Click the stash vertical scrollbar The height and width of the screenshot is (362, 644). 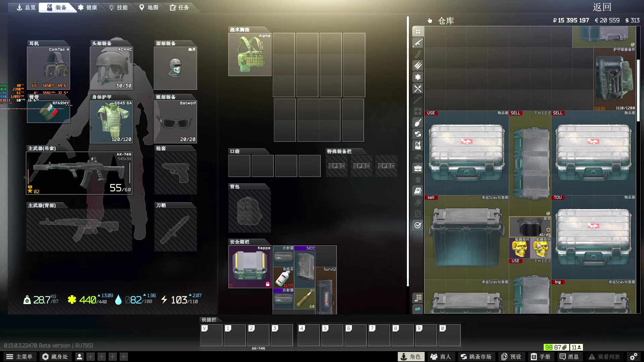coord(638,90)
